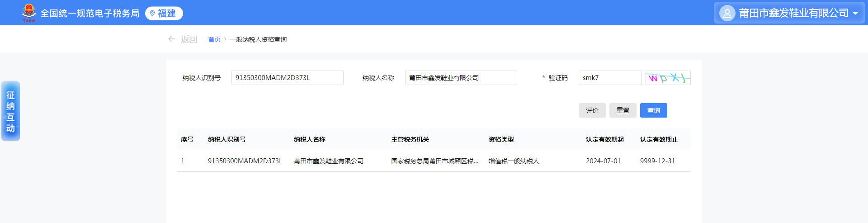The width and height of the screenshot is (868, 223).
Task: Click into the 验证码 input field
Action: tap(609, 78)
